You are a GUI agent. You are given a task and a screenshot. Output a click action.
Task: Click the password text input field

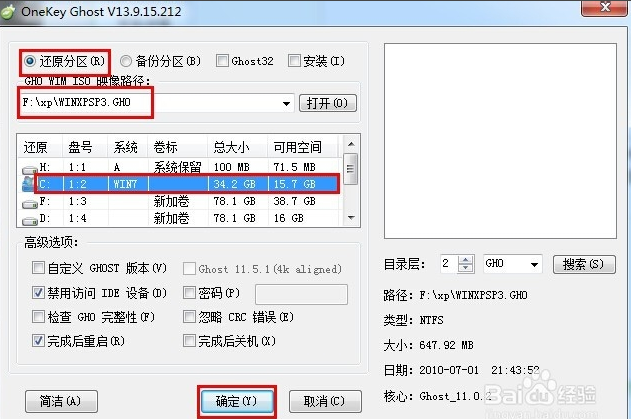[x=301, y=294]
